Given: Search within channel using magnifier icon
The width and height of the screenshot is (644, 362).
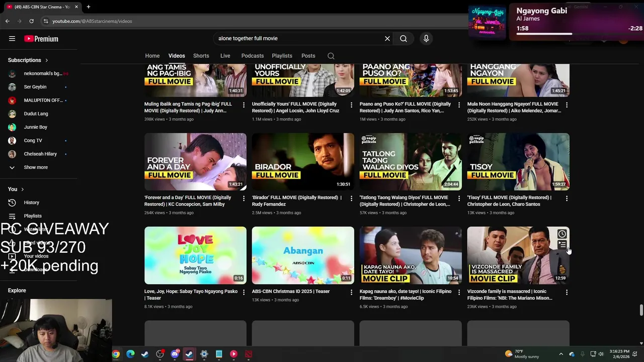Looking at the screenshot, I should click(331, 56).
